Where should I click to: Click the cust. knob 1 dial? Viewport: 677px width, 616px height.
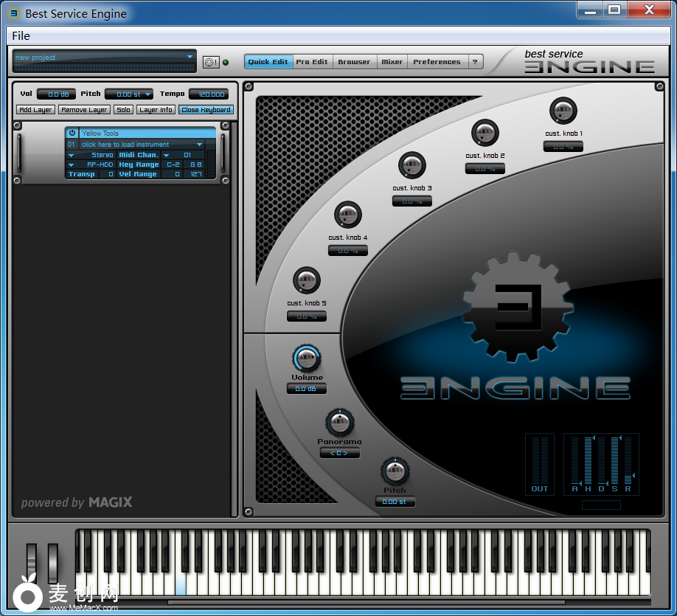[x=563, y=111]
